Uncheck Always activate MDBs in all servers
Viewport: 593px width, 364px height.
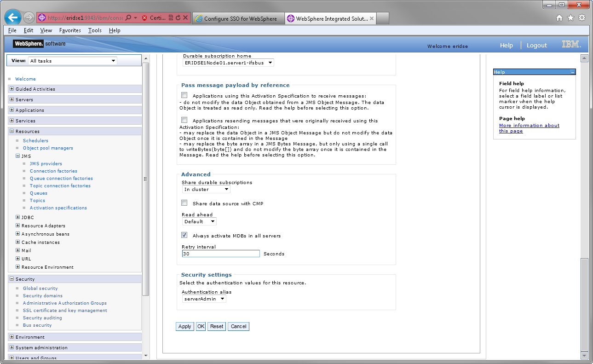click(184, 235)
